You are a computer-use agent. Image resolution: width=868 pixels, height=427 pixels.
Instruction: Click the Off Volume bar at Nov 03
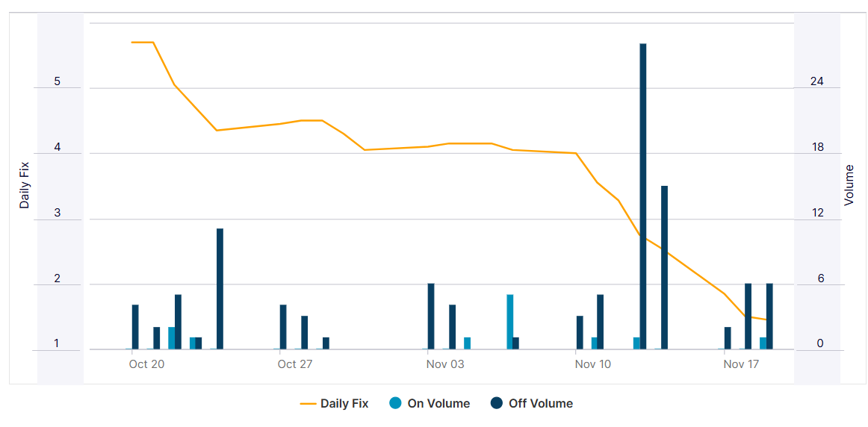pos(431,316)
